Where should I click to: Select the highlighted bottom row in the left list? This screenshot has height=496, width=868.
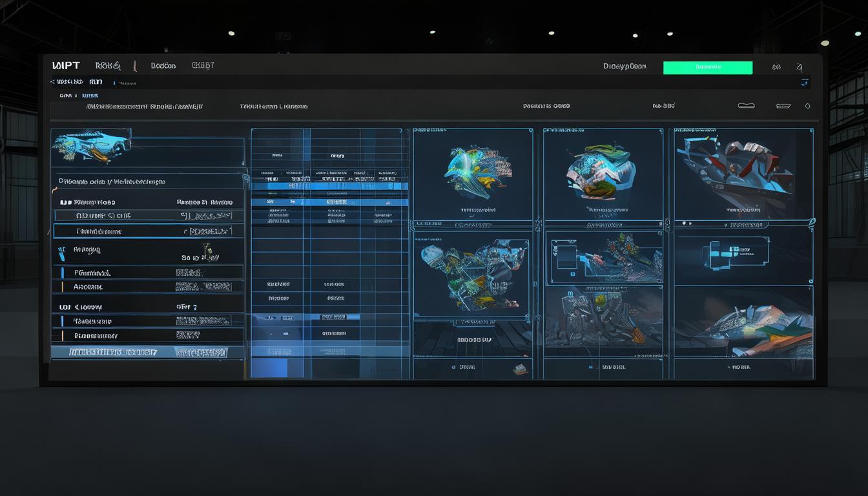[147, 353]
